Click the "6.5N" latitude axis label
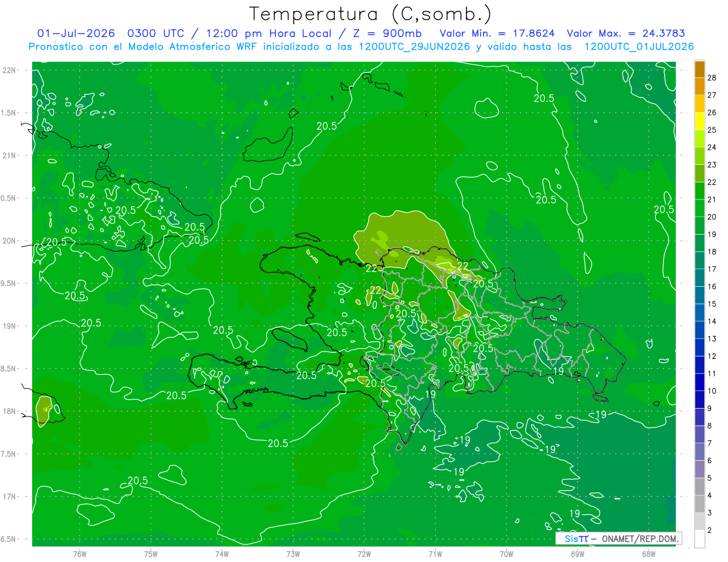The height and width of the screenshot is (562, 728). click(9, 539)
